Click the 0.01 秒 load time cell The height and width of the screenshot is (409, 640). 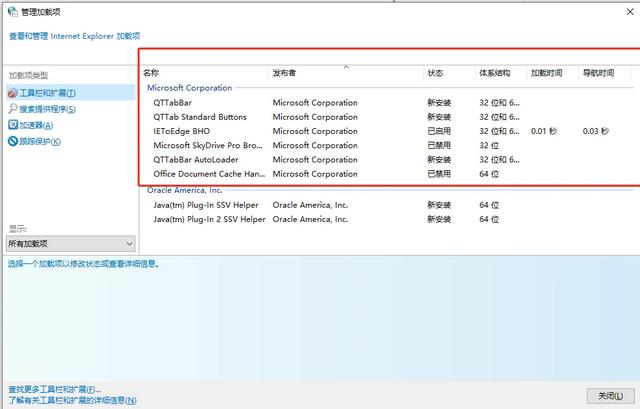pyautogui.click(x=544, y=131)
